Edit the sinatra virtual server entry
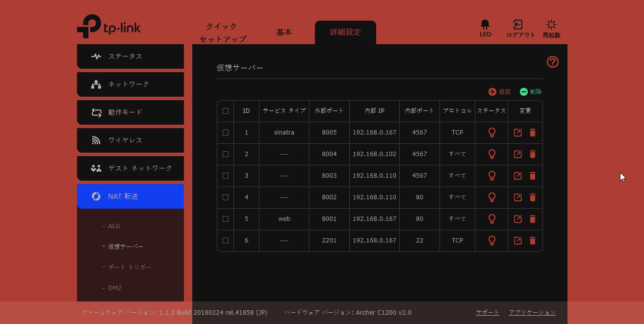Viewport: 644px width, 324px height. pyautogui.click(x=517, y=132)
